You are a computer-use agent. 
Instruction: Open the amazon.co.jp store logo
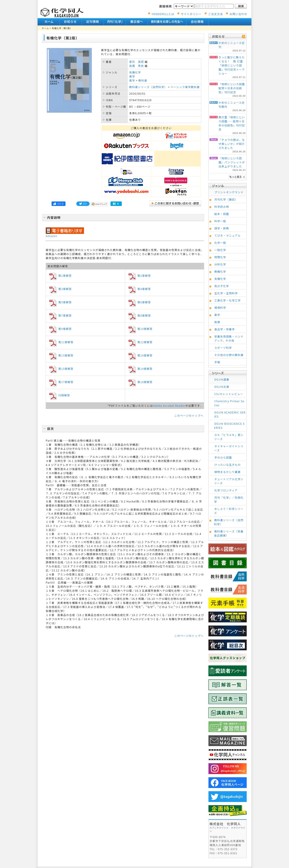(x=126, y=135)
